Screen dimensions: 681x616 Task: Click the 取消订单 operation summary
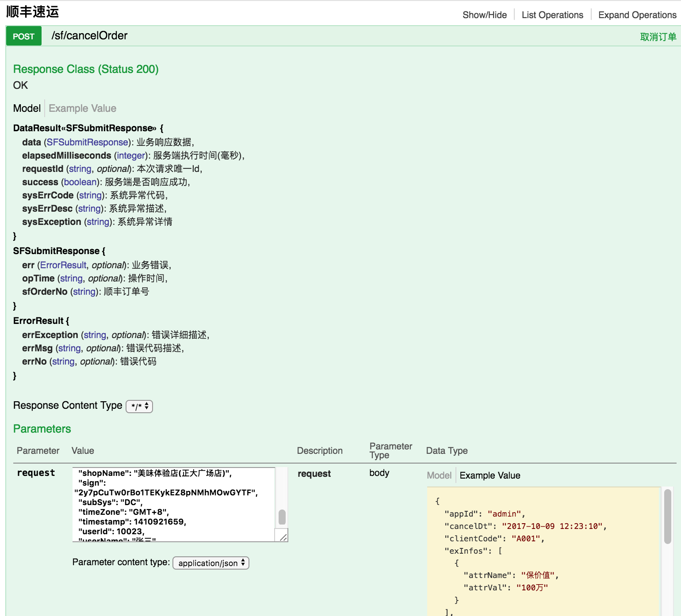658,37
